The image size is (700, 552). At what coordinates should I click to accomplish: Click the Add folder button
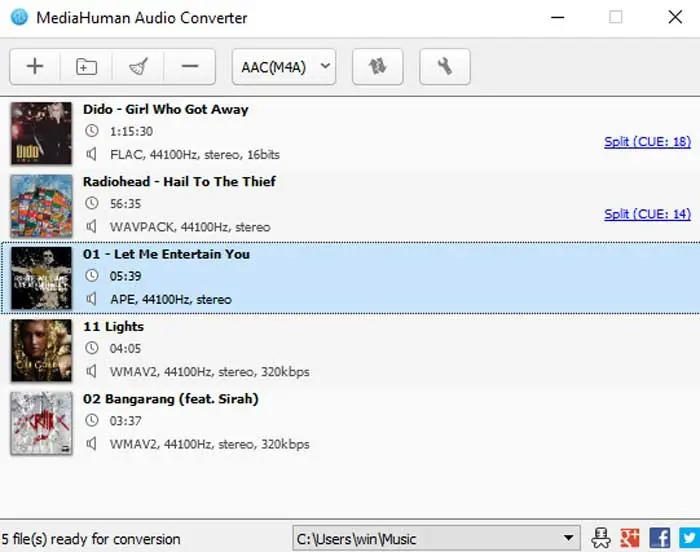[x=86, y=67]
